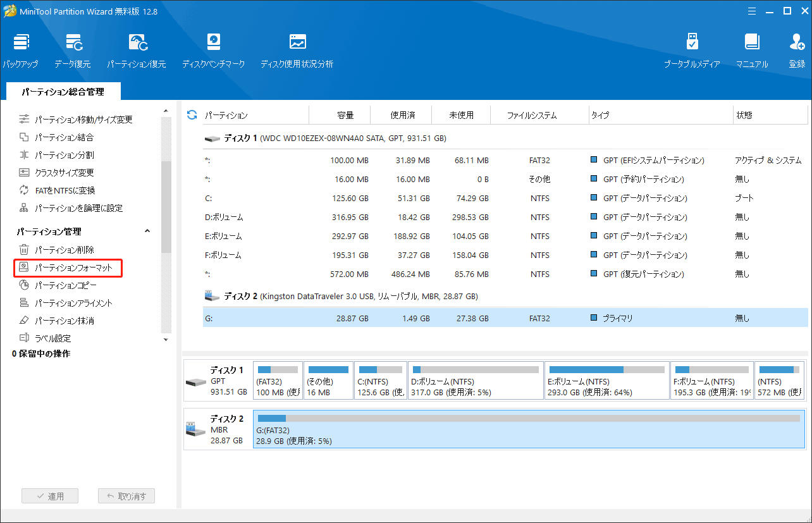
Task: Choose パーティションを論理に設定
Action: point(71,208)
